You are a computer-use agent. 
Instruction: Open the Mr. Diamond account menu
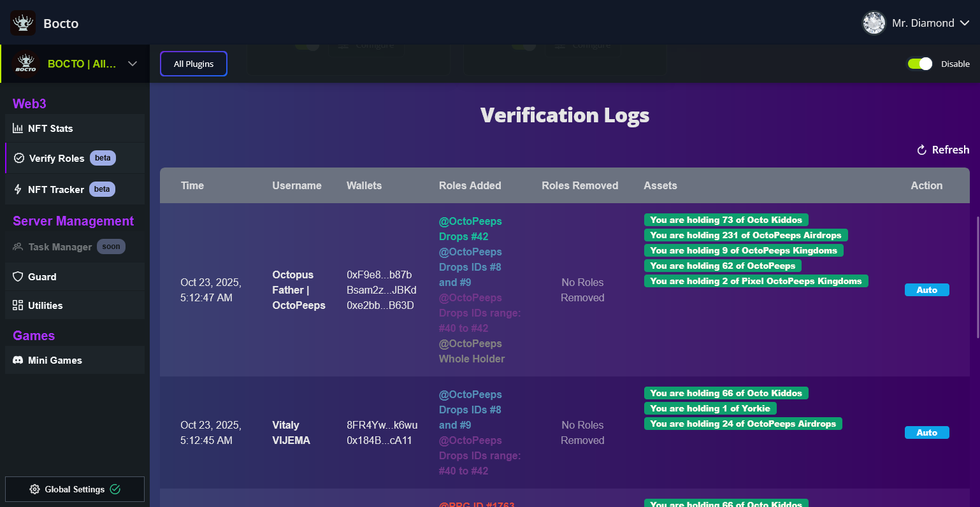coord(965,23)
